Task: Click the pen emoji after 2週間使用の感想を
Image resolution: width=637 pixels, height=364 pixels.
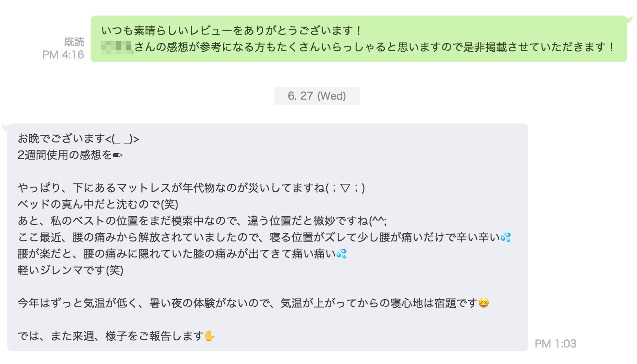Action: [x=118, y=155]
